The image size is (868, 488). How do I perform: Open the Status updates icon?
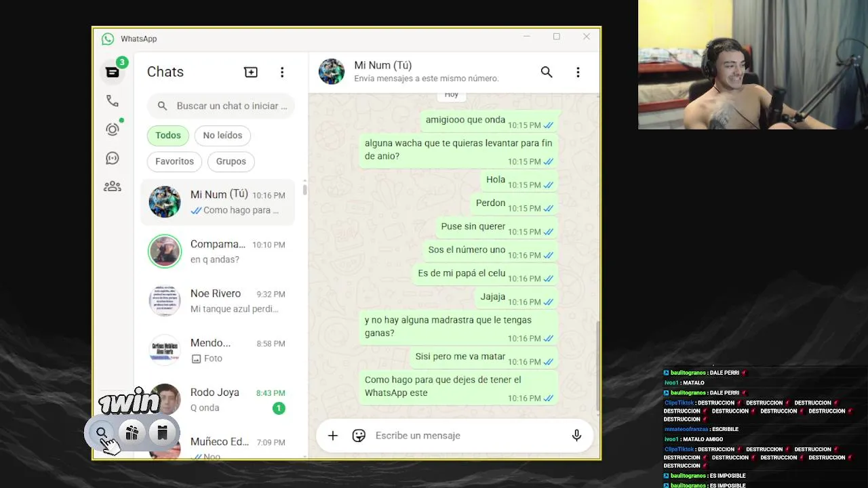point(113,129)
